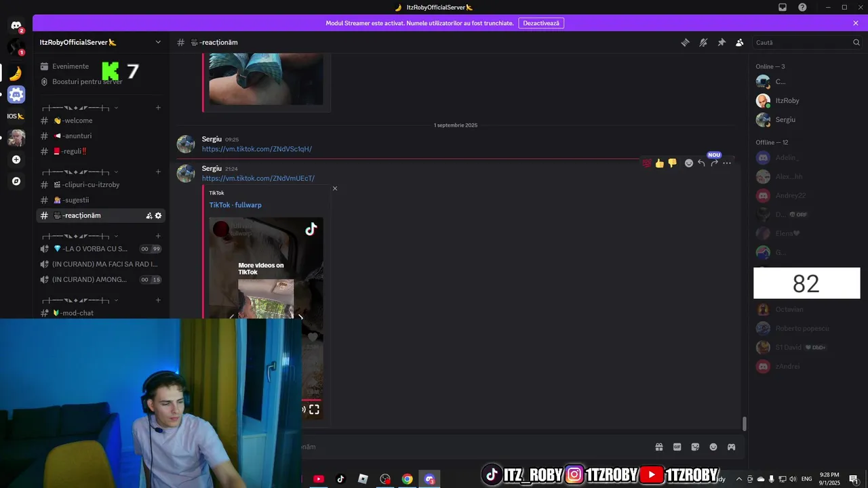This screenshot has height=488, width=868.
Task: Open TikTok - fullwarp embed title
Action: pyautogui.click(x=235, y=205)
